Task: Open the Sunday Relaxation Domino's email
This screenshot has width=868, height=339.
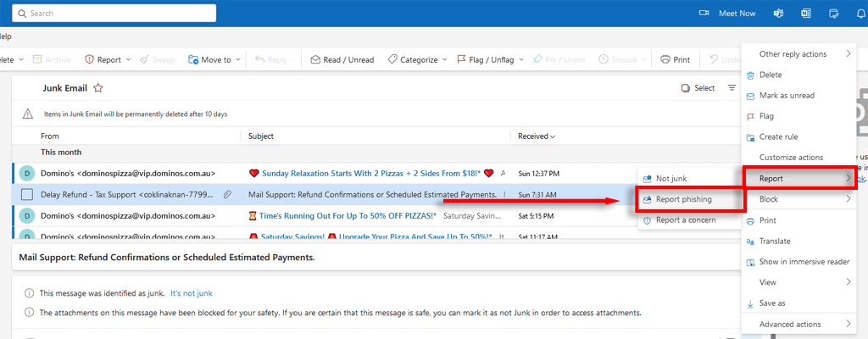Action: (x=370, y=173)
